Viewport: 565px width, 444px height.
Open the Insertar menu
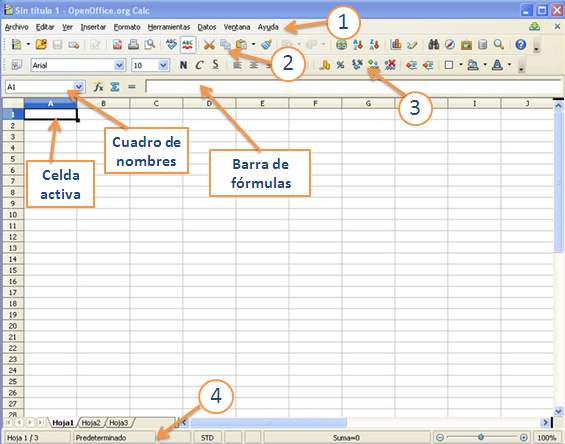coord(93,27)
